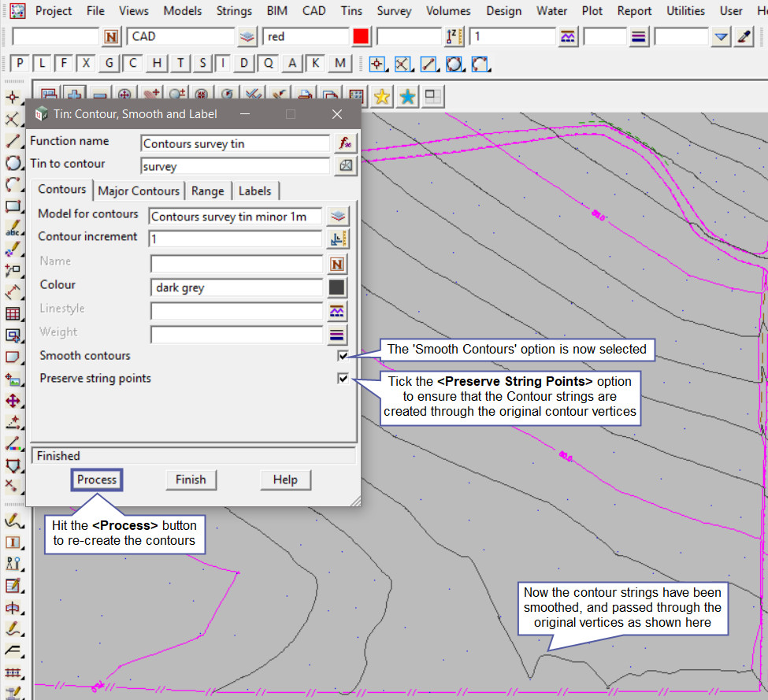
Task: Open the Tins menu
Action: [x=351, y=11]
